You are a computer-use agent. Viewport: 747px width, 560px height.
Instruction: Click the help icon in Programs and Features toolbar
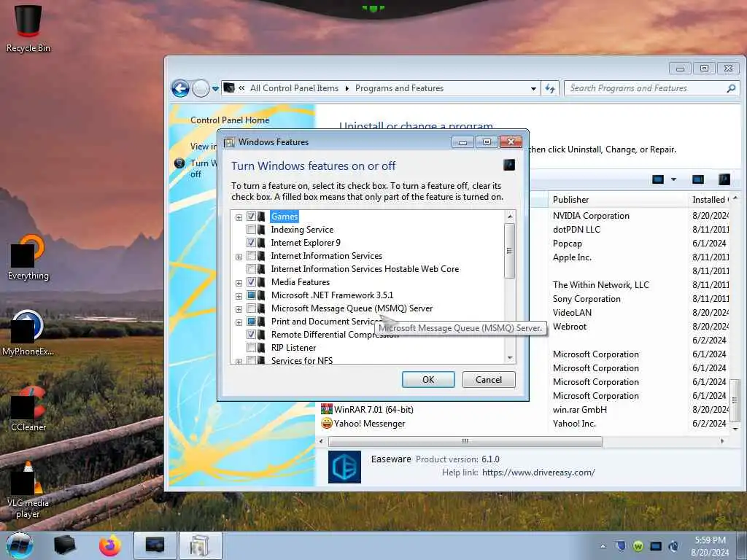point(724,179)
